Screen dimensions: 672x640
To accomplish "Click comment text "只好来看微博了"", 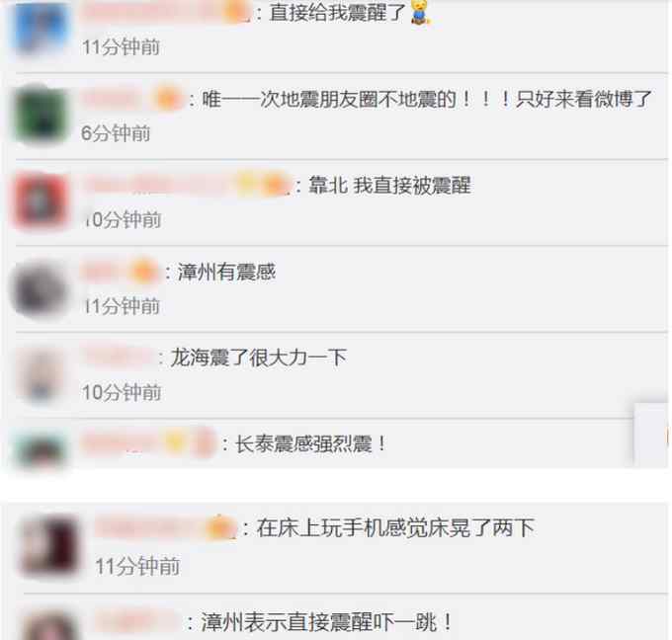I will tap(583, 100).
